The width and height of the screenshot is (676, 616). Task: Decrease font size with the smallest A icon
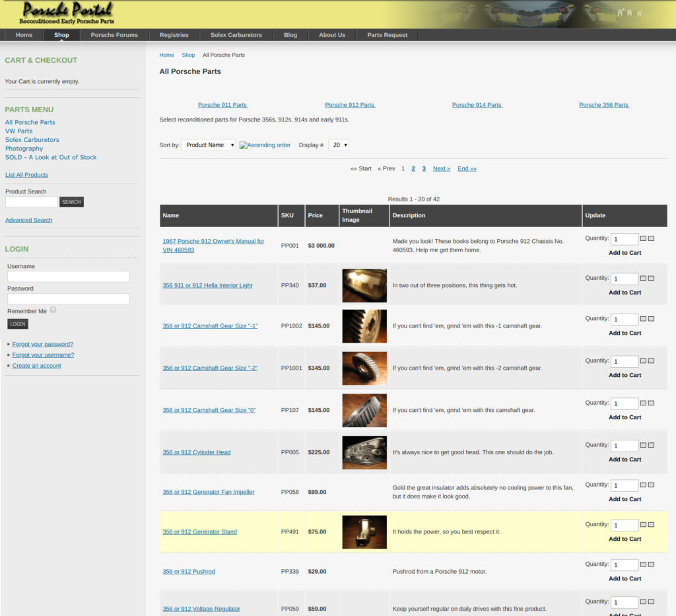(639, 13)
